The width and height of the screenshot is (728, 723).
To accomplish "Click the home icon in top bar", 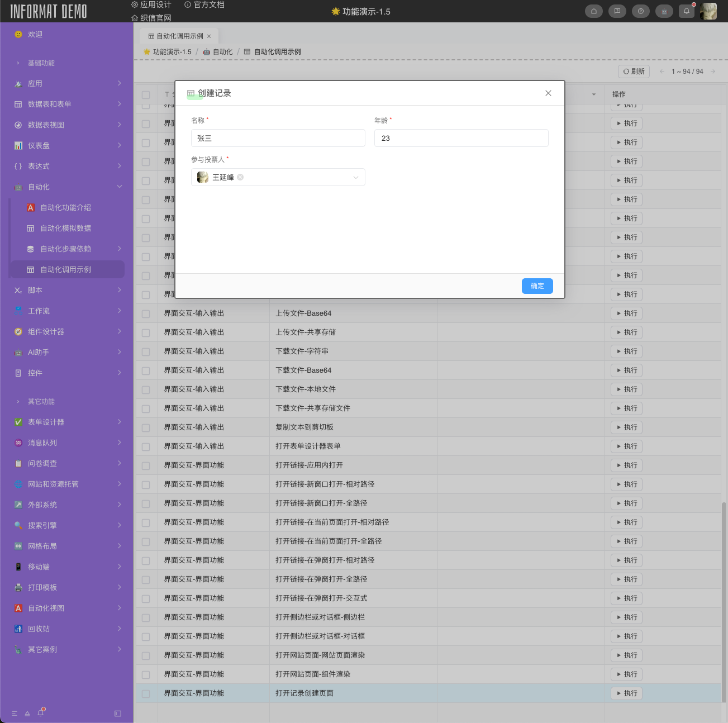I will (x=593, y=11).
